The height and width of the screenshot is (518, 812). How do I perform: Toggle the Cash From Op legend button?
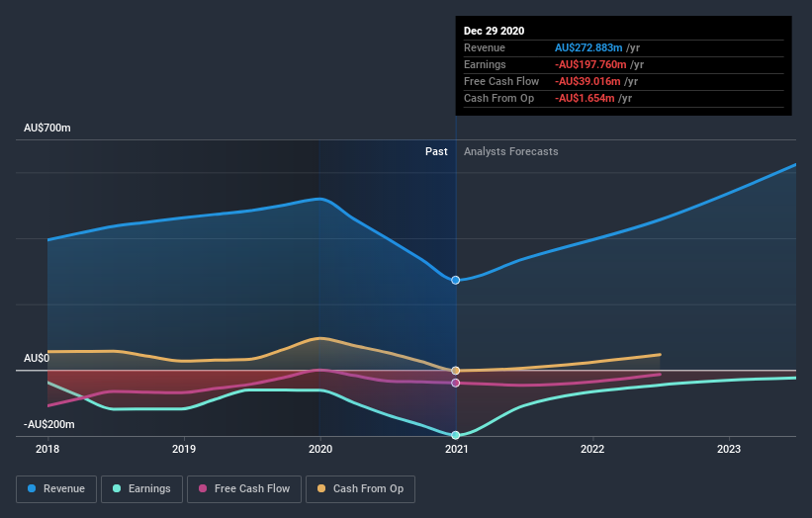[360, 489]
